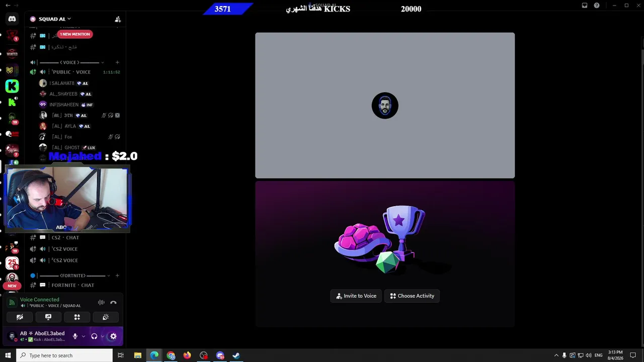Open the taskbar volume control
644x362 pixels.
click(x=589, y=355)
